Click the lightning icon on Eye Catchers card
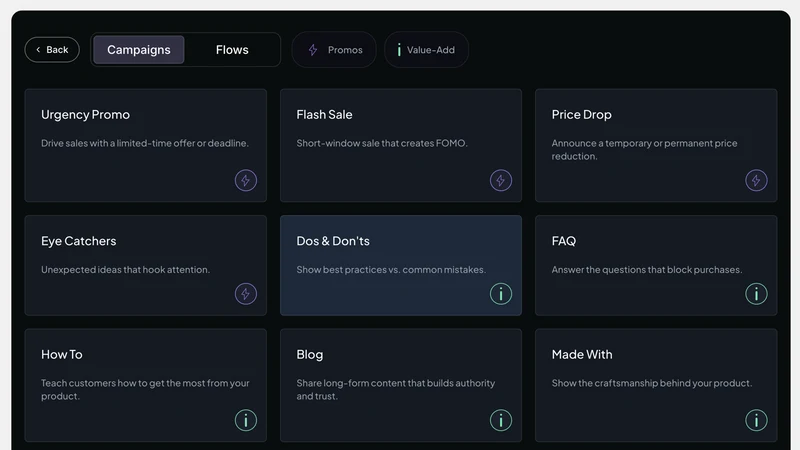 [x=245, y=294]
